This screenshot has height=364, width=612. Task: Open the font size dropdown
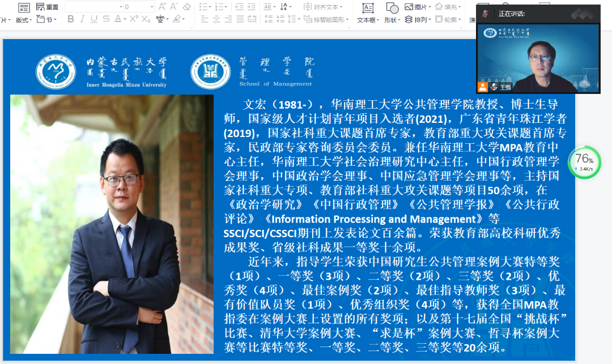click(x=152, y=7)
